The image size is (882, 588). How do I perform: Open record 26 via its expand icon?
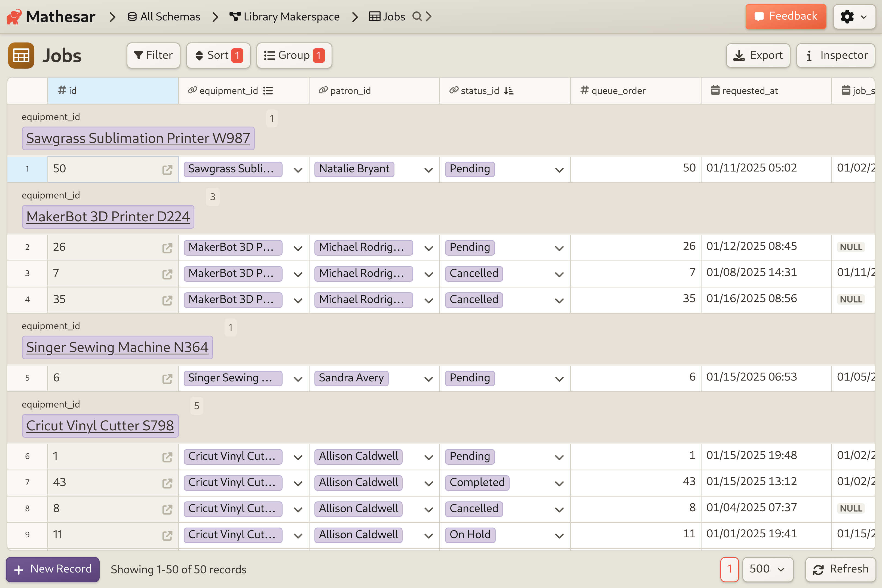(x=167, y=248)
